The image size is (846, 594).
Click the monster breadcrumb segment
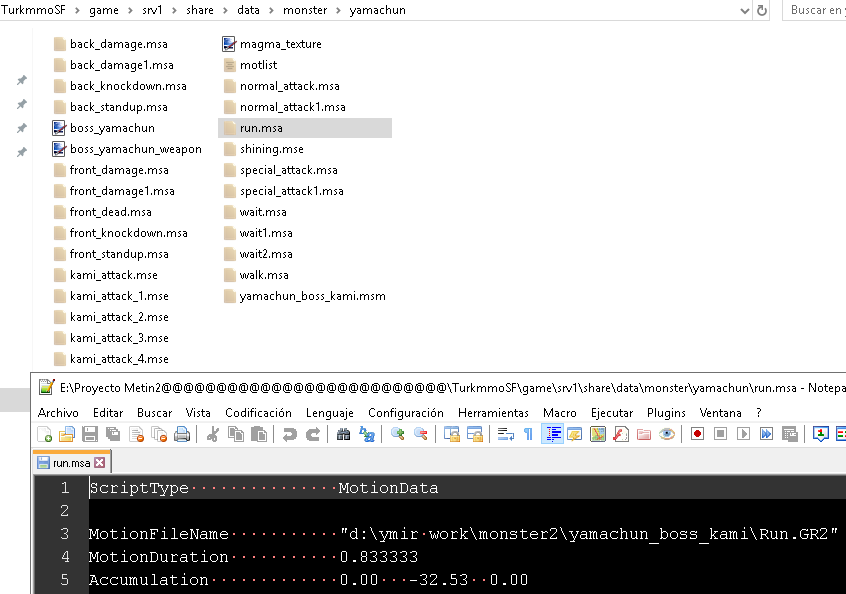[x=305, y=10]
